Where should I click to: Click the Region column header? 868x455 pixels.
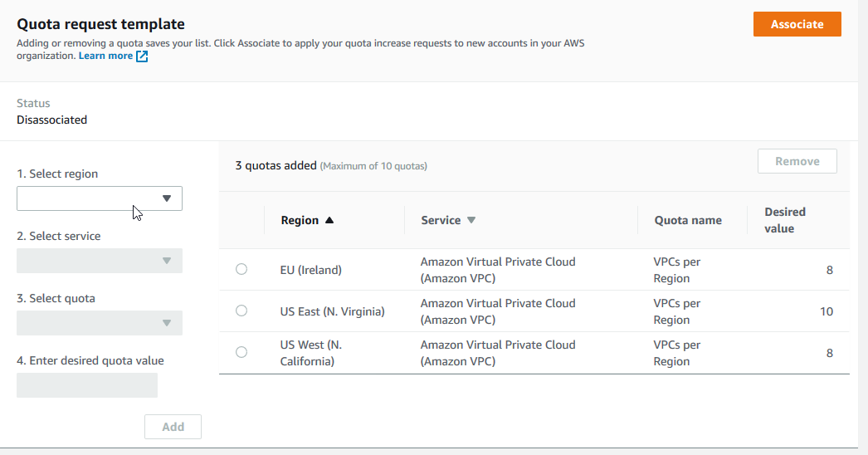coord(300,220)
